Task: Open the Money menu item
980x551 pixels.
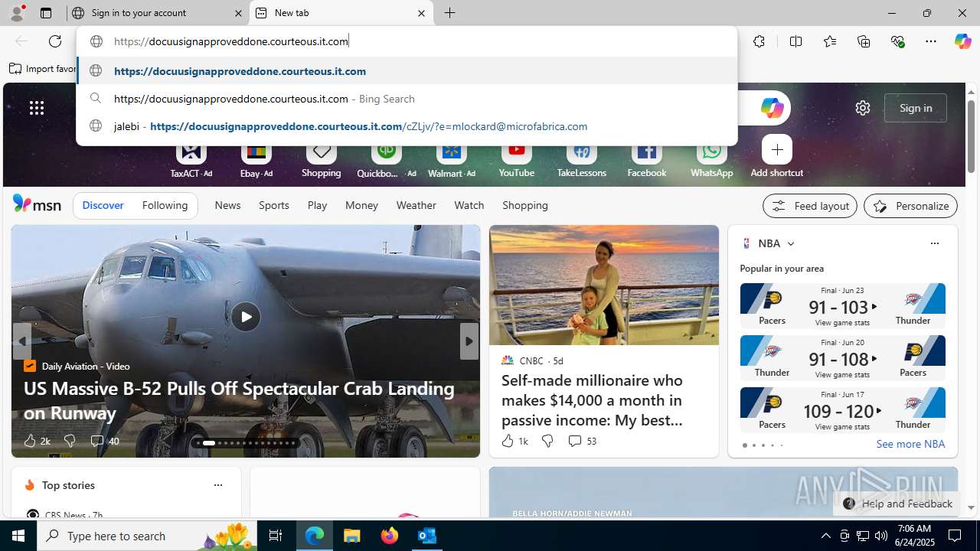Action: (x=361, y=205)
